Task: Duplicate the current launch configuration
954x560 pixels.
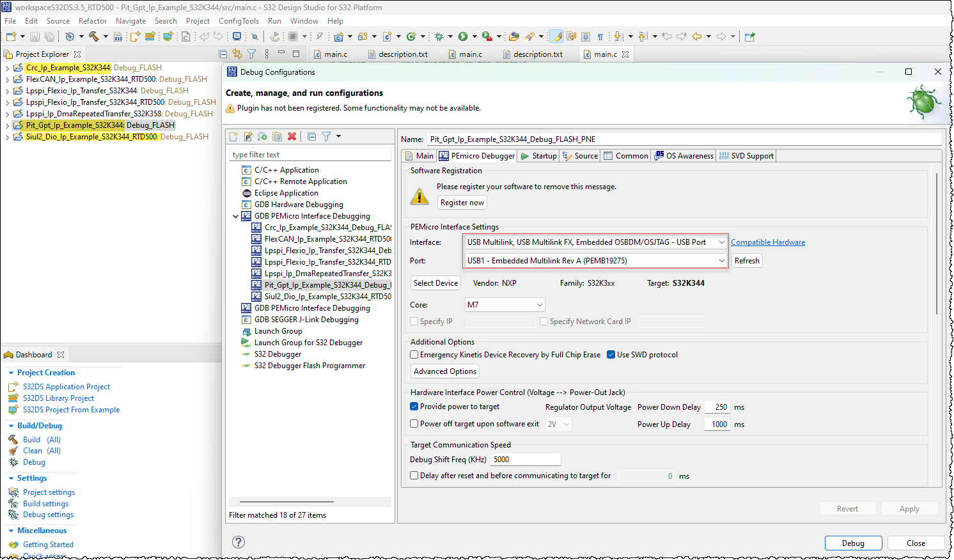Action: [277, 136]
